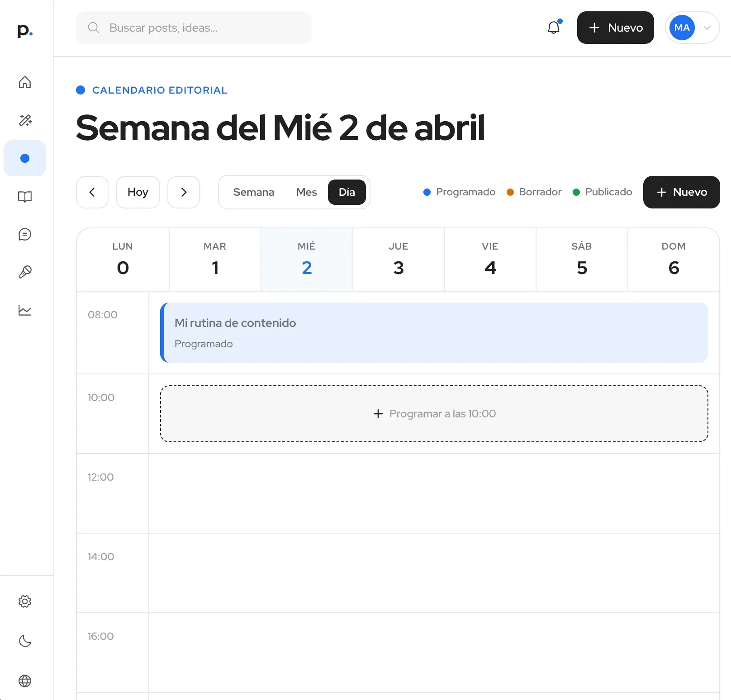Open the settings gear icon
The image size is (731, 700).
(25, 601)
